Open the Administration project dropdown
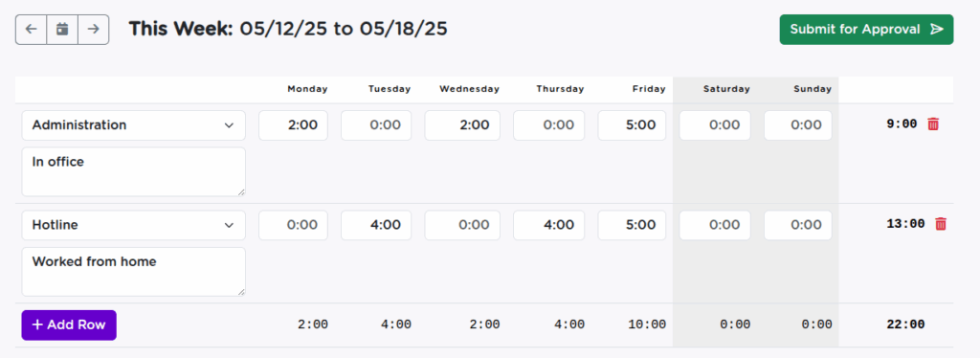Screen dimensions: 980x358 coord(134,125)
